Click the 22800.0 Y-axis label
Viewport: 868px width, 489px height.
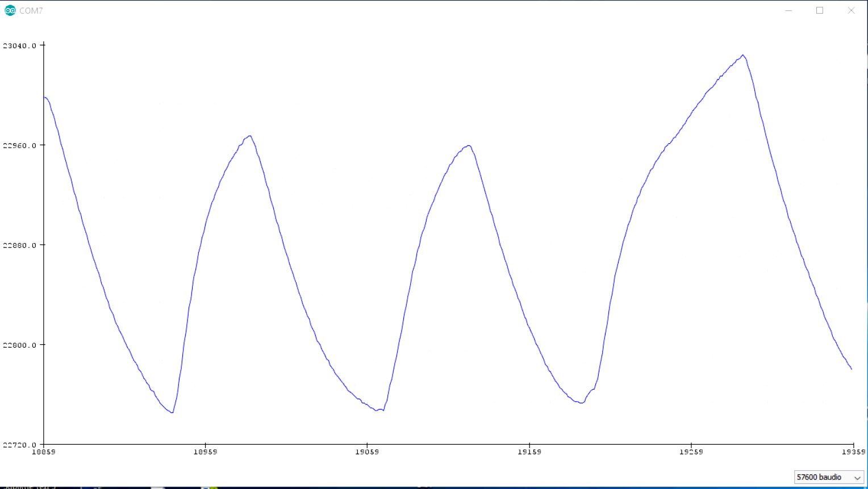(x=19, y=345)
